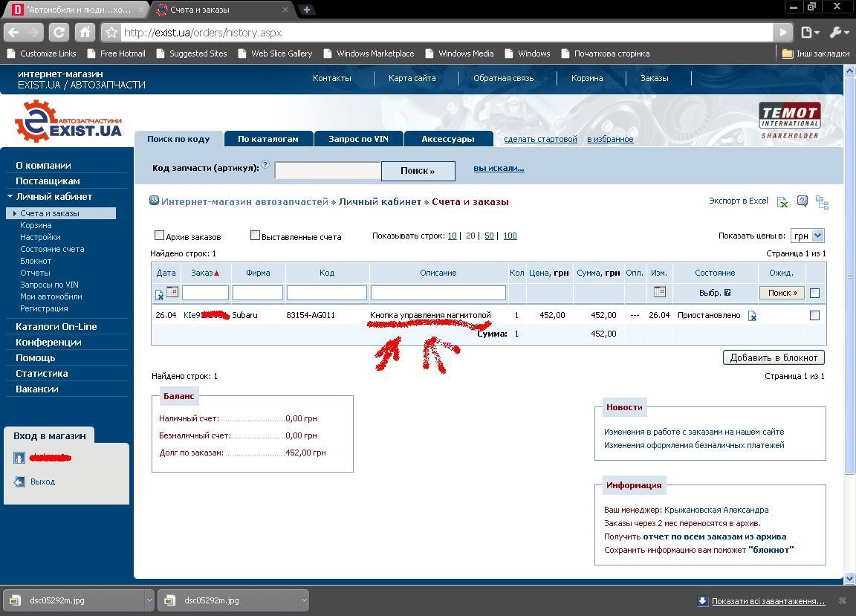Open Обратная связь in the top menu
Viewport: 856px width, 616px height.
[x=503, y=78]
